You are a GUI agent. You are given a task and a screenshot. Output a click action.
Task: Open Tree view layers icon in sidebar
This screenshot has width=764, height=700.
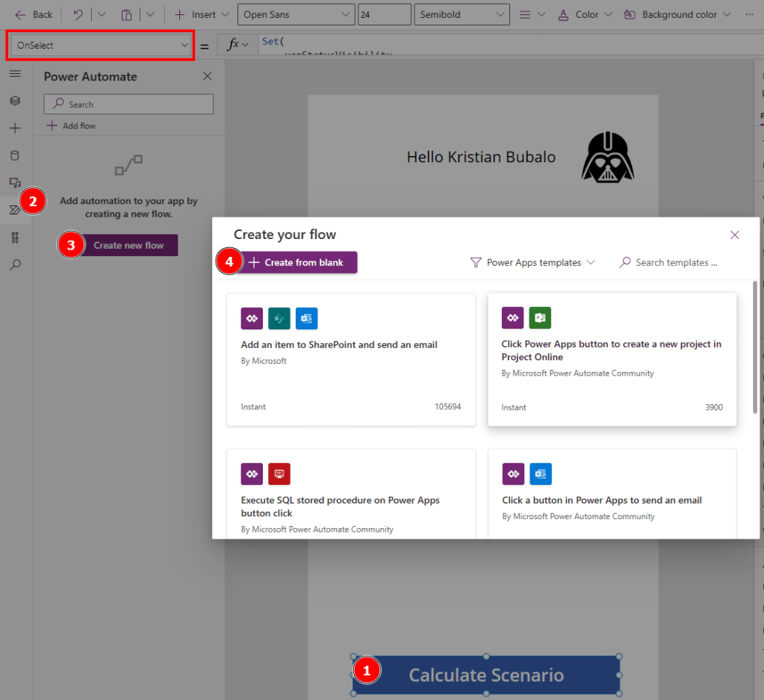[15, 101]
